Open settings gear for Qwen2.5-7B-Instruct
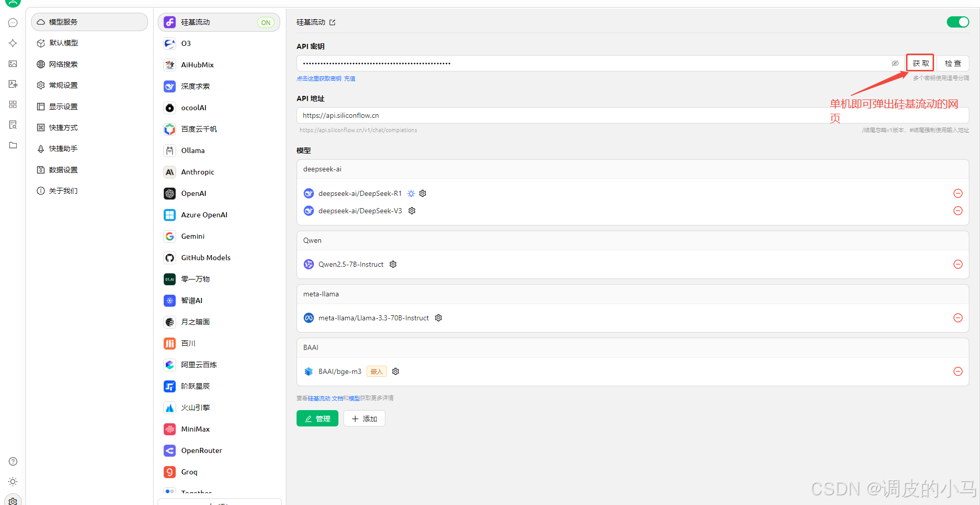The width and height of the screenshot is (980, 505). coord(393,264)
